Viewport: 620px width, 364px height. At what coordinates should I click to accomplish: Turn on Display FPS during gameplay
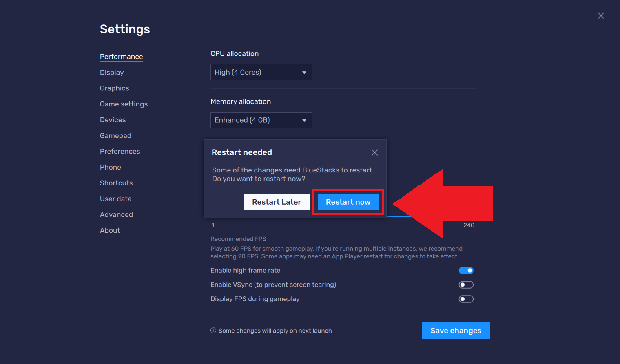466,299
